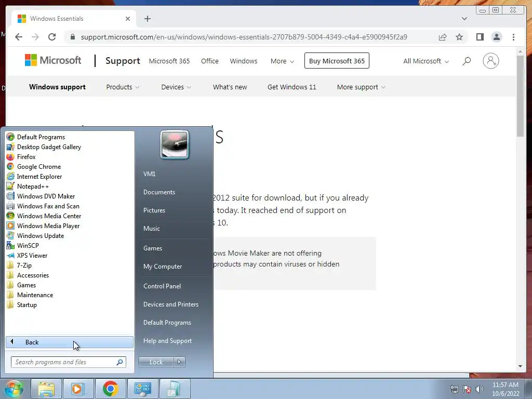Click the Lock button

(156, 362)
